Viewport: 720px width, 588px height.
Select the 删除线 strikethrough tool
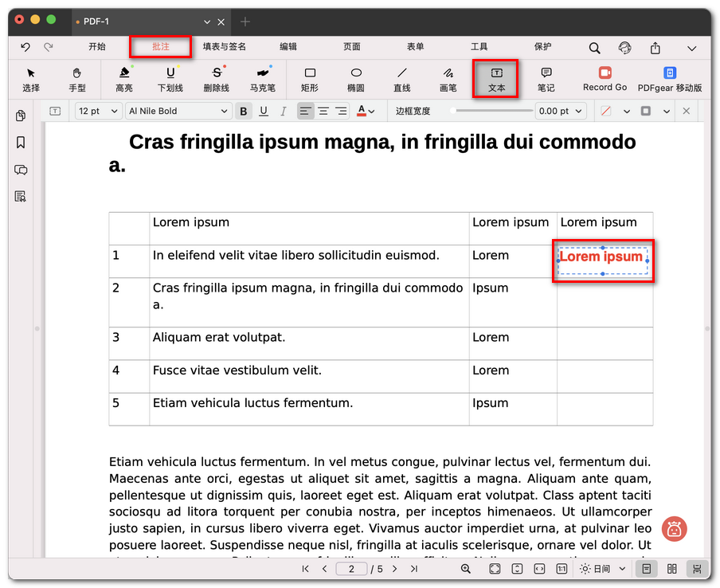216,78
